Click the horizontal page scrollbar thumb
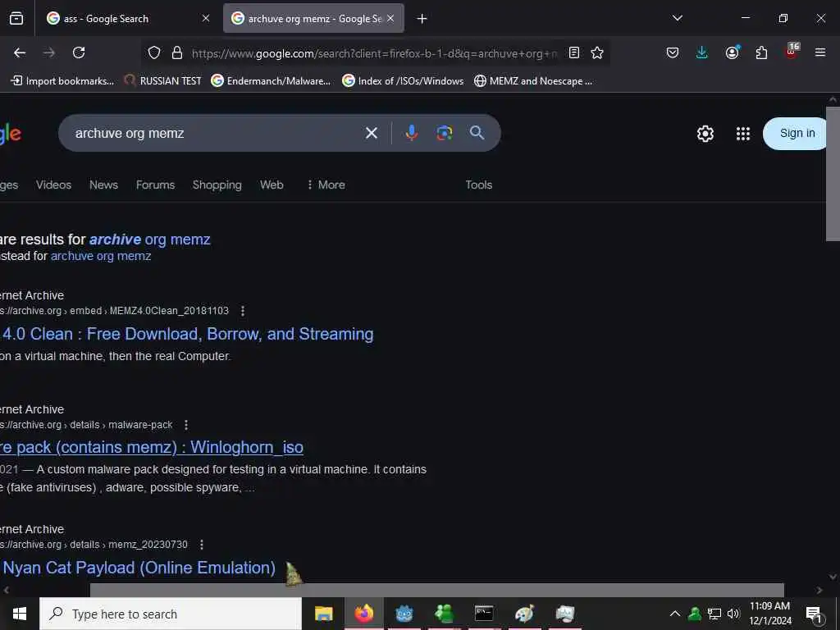 (436, 590)
